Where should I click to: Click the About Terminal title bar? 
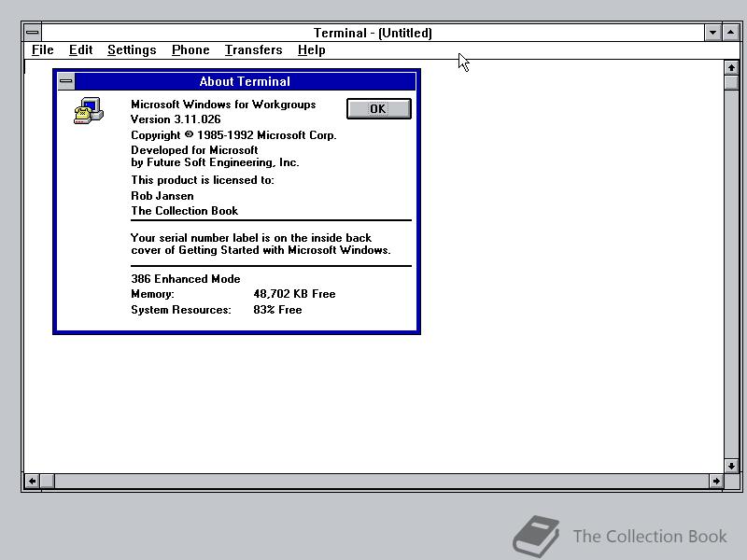click(245, 81)
